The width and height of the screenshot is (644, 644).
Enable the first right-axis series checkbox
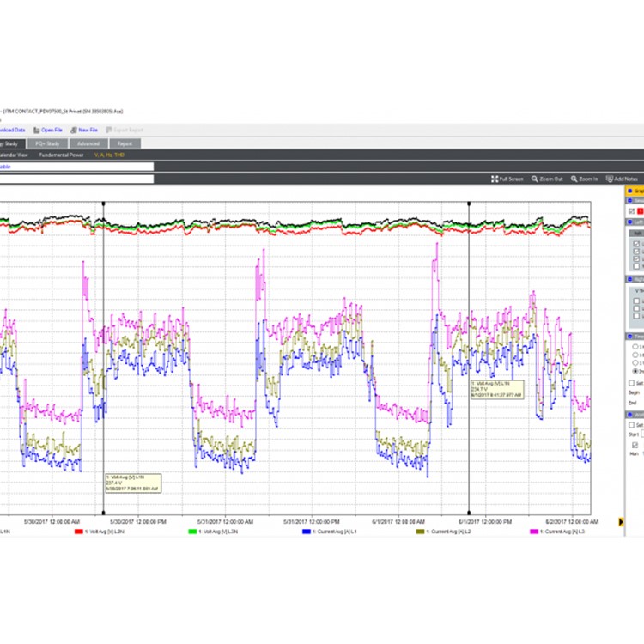pos(635,301)
